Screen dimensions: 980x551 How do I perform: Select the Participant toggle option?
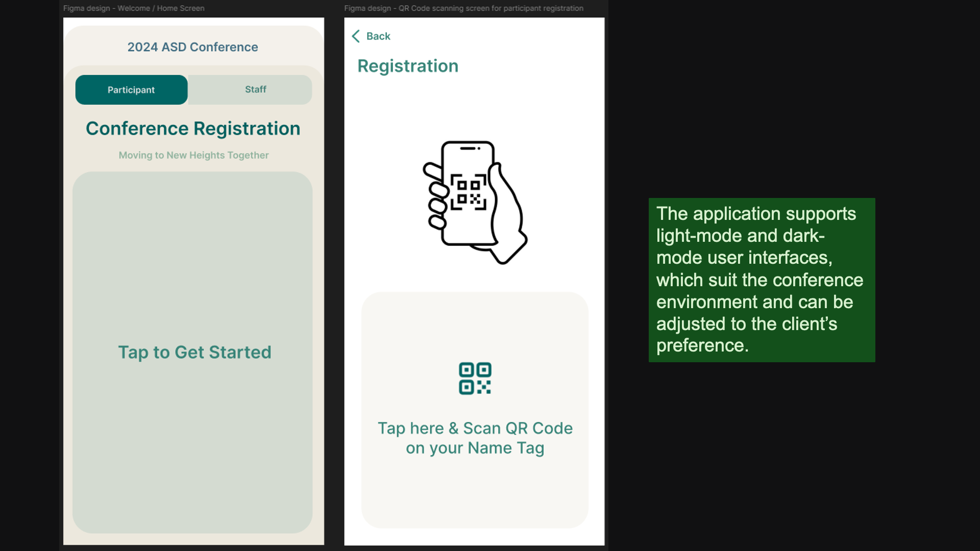[131, 90]
